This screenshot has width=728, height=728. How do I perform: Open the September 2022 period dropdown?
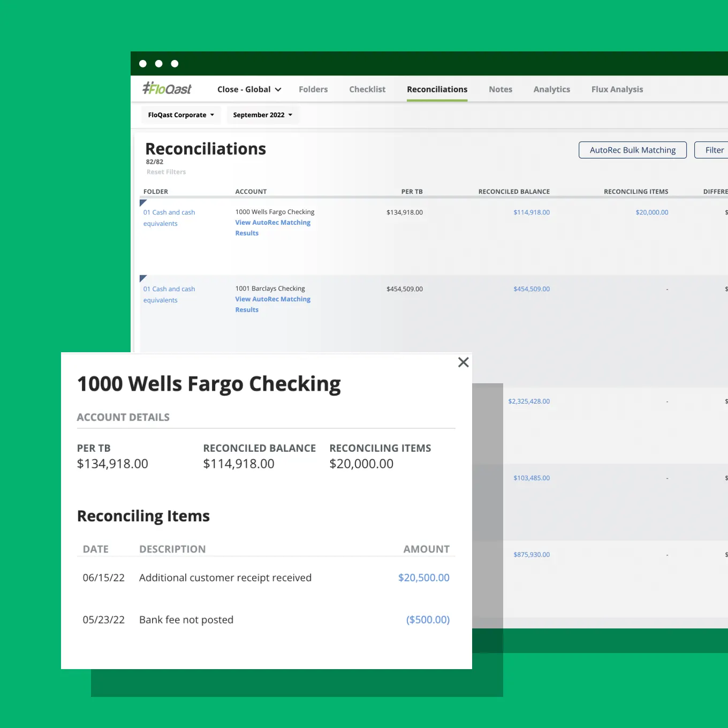tap(263, 115)
